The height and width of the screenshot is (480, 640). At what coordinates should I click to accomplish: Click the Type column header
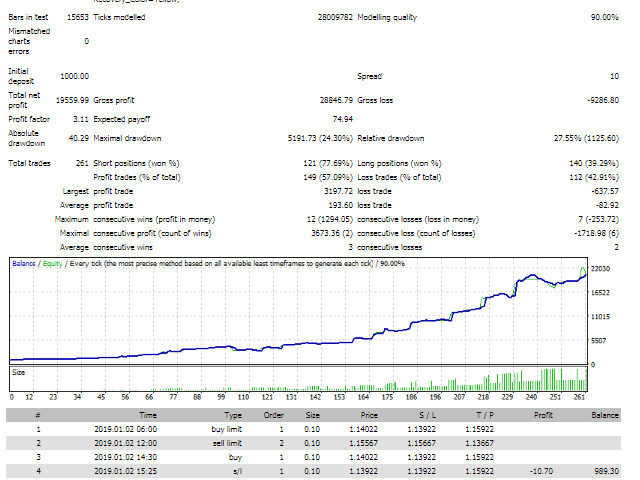click(233, 415)
